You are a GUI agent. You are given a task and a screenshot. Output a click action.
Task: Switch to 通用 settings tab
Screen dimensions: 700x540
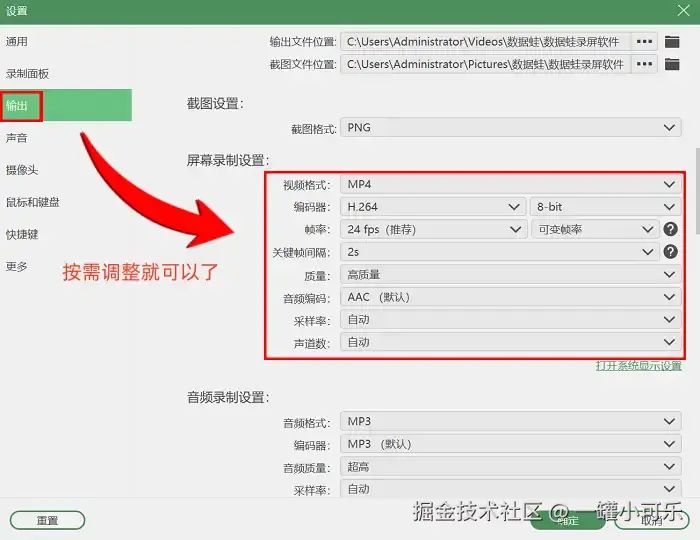[66, 42]
